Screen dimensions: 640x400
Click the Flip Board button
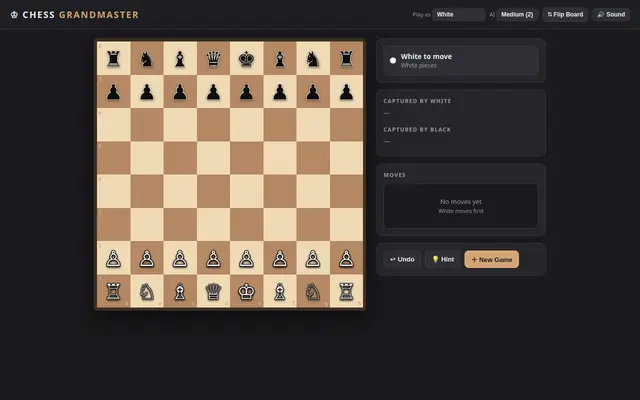(565, 15)
